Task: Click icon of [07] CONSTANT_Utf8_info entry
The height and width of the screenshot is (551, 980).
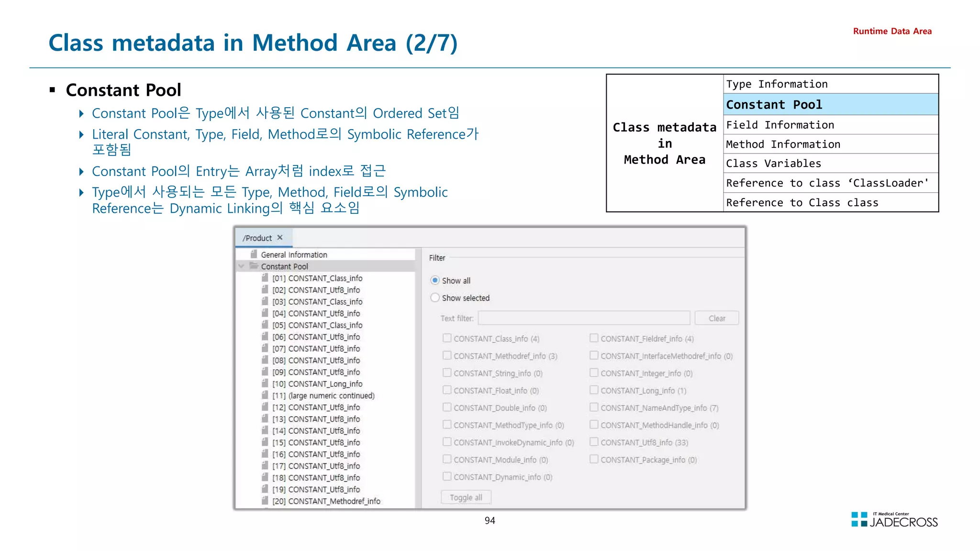Action: click(265, 348)
